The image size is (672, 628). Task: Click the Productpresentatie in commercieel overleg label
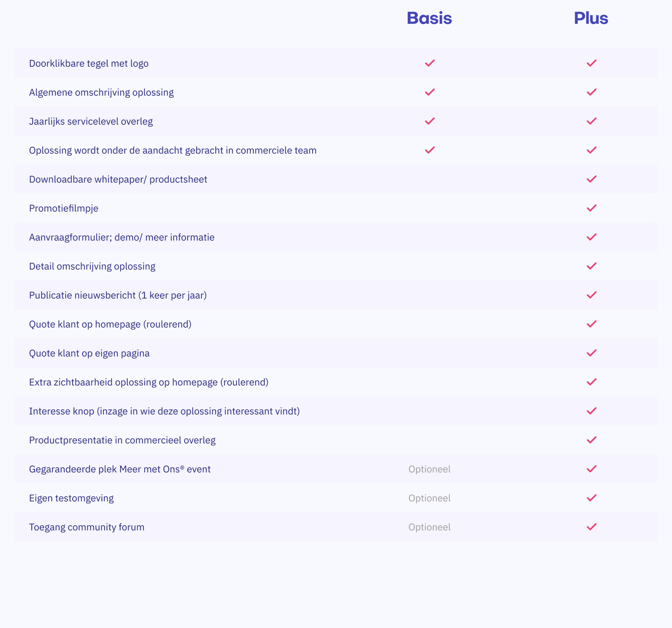click(x=122, y=440)
